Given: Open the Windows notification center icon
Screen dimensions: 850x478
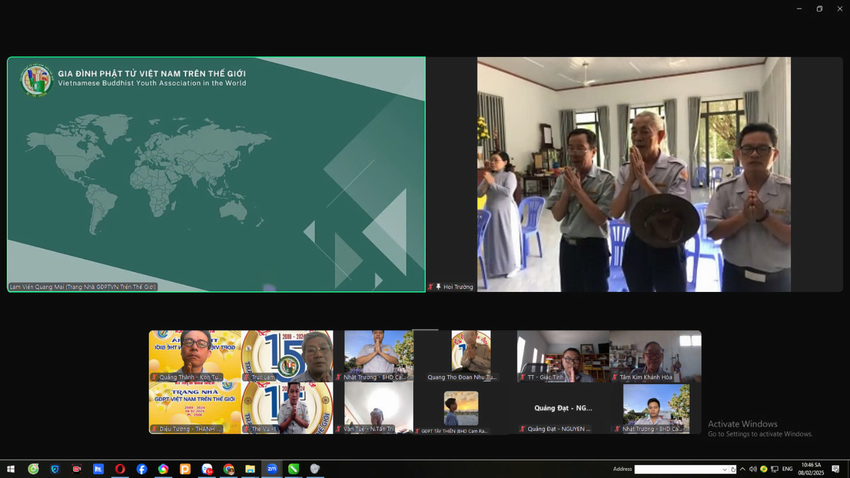Looking at the screenshot, I should [x=835, y=469].
